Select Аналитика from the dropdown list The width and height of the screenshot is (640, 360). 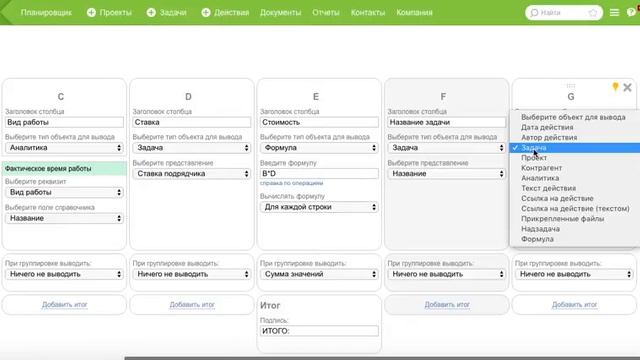click(575, 178)
